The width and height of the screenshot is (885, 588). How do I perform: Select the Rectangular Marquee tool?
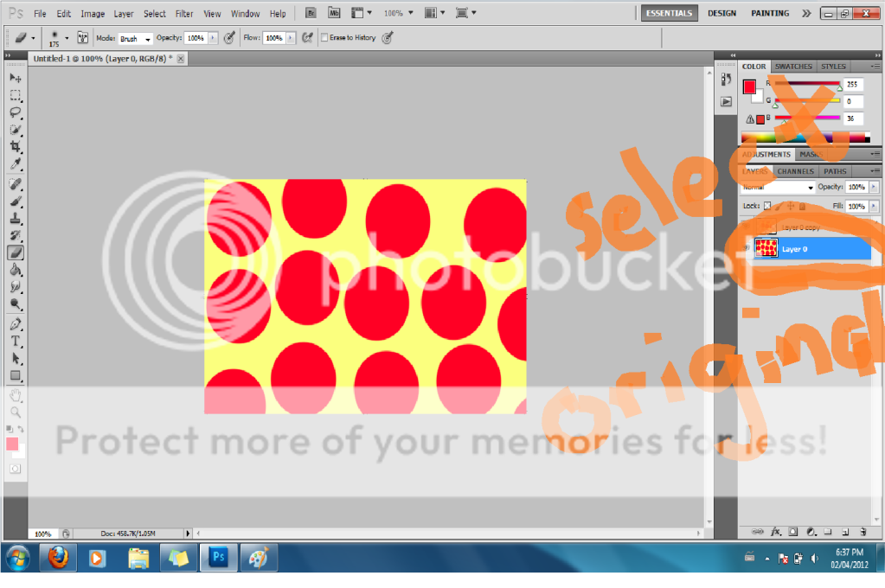(16, 95)
